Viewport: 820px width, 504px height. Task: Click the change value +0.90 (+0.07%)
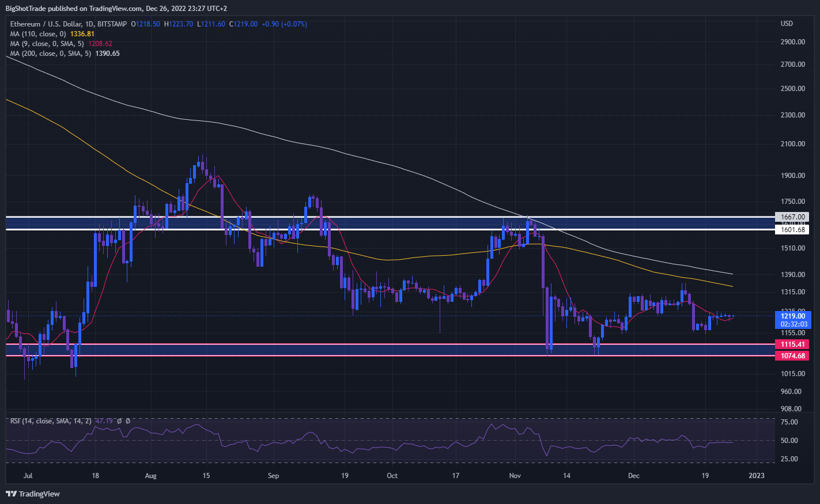click(x=284, y=24)
